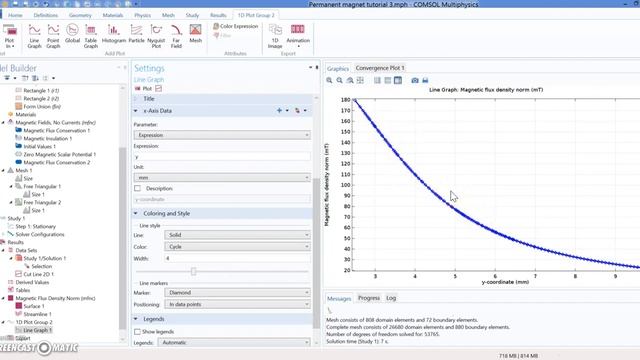Click the Model Builder vertical scrollbar
The width and height of the screenshot is (640, 360).
[122, 238]
